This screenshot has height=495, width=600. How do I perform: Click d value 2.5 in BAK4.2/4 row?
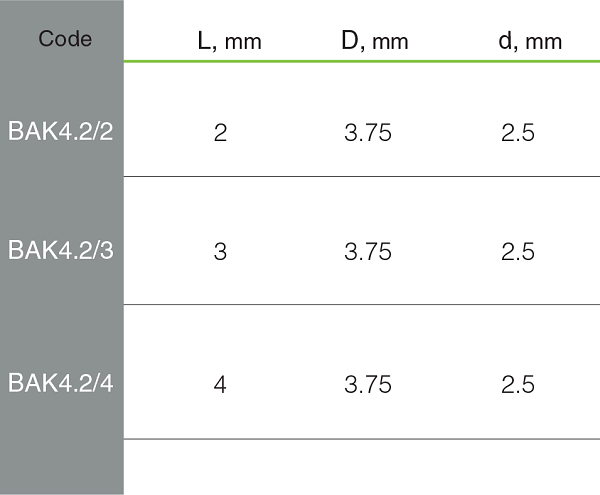point(518,384)
